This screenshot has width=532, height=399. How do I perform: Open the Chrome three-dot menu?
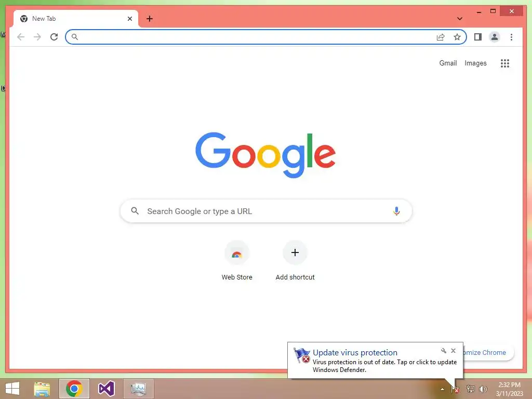click(x=511, y=37)
